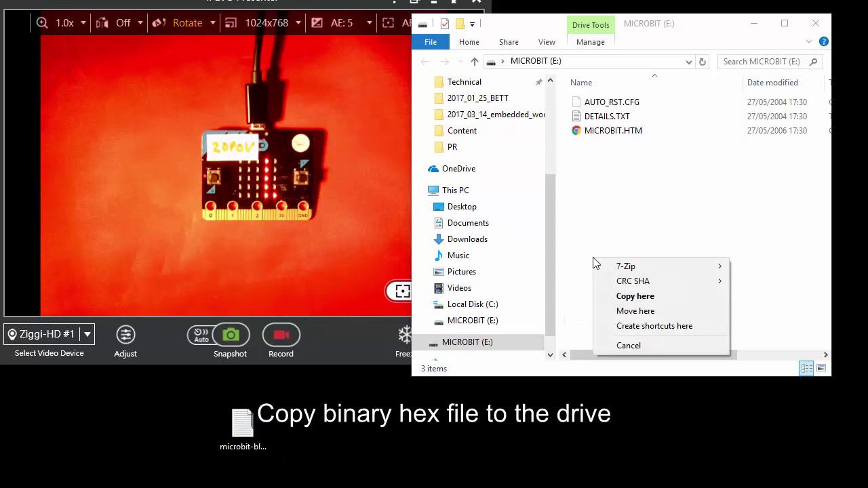Open the 2017_01_25_BETT folder
The image size is (868, 488).
(477, 98)
